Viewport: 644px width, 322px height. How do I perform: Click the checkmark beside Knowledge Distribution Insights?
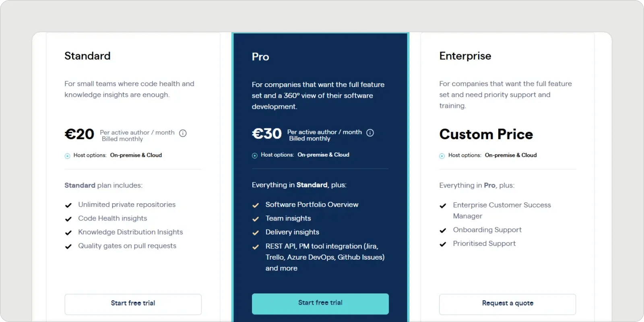pos(68,233)
